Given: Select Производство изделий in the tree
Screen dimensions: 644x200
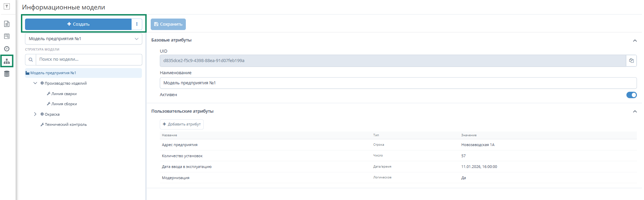Looking at the screenshot, I should [66, 83].
